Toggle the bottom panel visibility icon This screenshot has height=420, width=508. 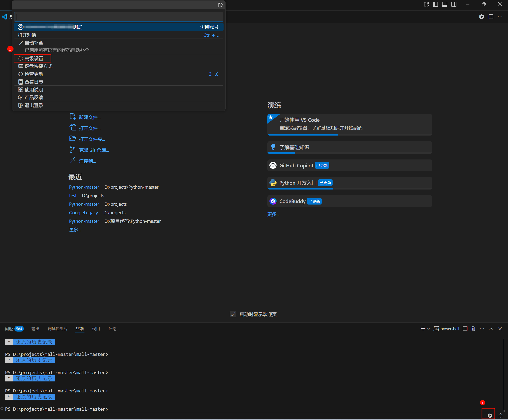click(445, 4)
